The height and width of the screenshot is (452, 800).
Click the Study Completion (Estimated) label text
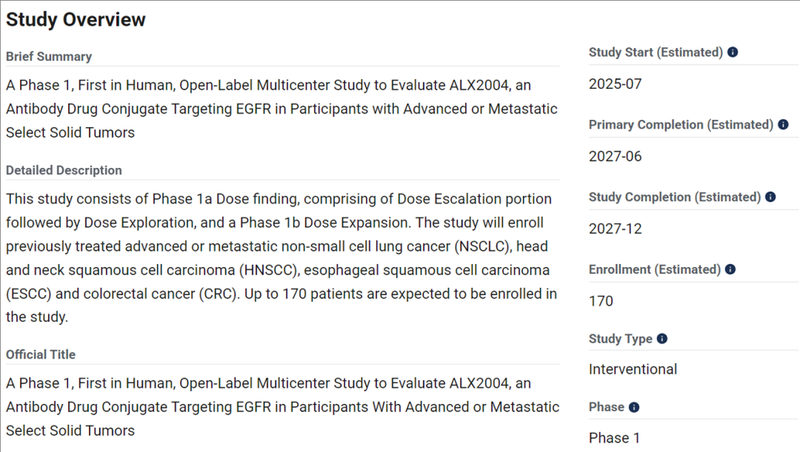point(674,197)
